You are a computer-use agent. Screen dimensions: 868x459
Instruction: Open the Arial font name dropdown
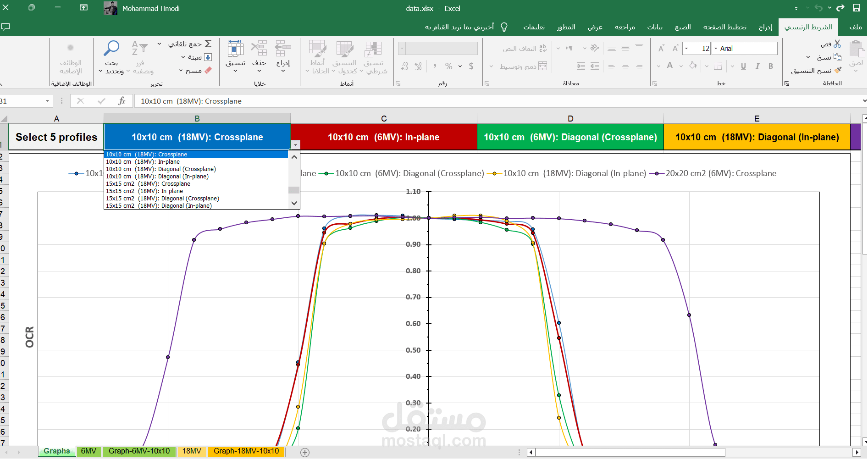(x=716, y=49)
